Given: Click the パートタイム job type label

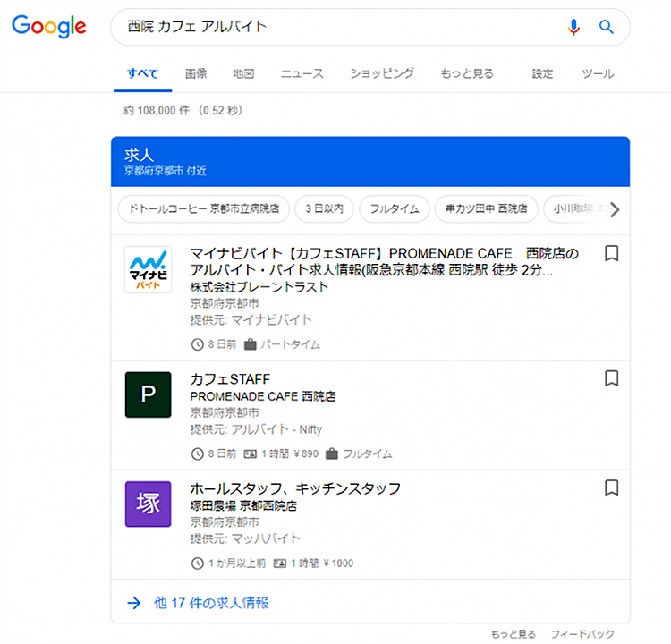Looking at the screenshot, I should pyautogui.click(x=290, y=344).
